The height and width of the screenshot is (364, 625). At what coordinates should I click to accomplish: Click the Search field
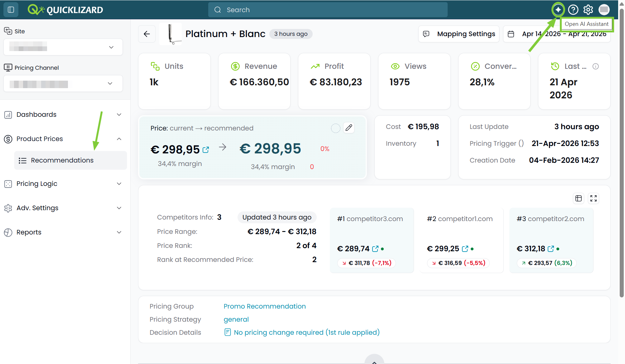tap(328, 10)
